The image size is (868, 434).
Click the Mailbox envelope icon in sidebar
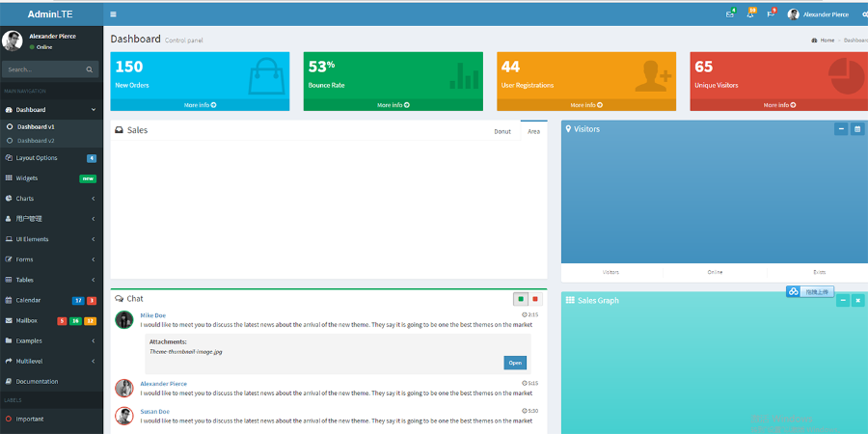point(9,320)
